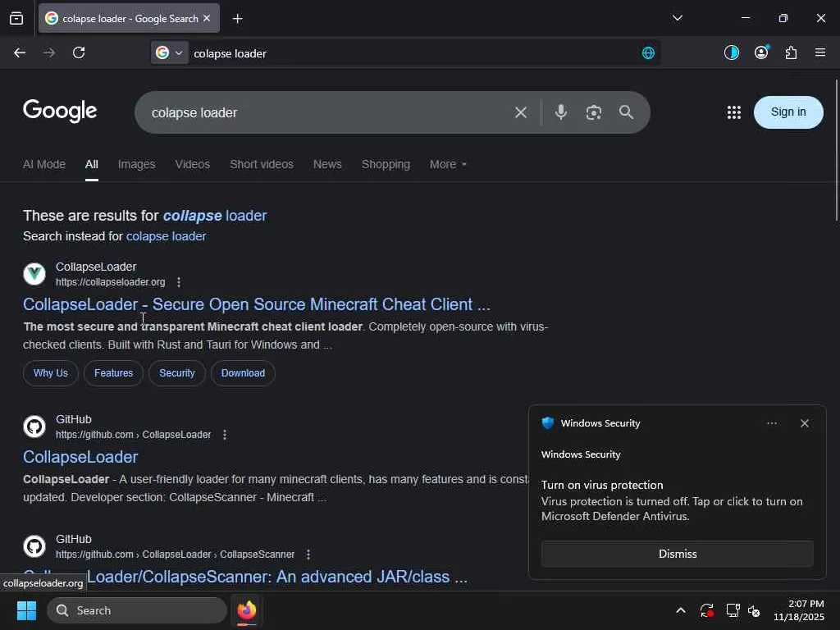Click the taskbar Search box
840x630 pixels.
click(x=137, y=610)
